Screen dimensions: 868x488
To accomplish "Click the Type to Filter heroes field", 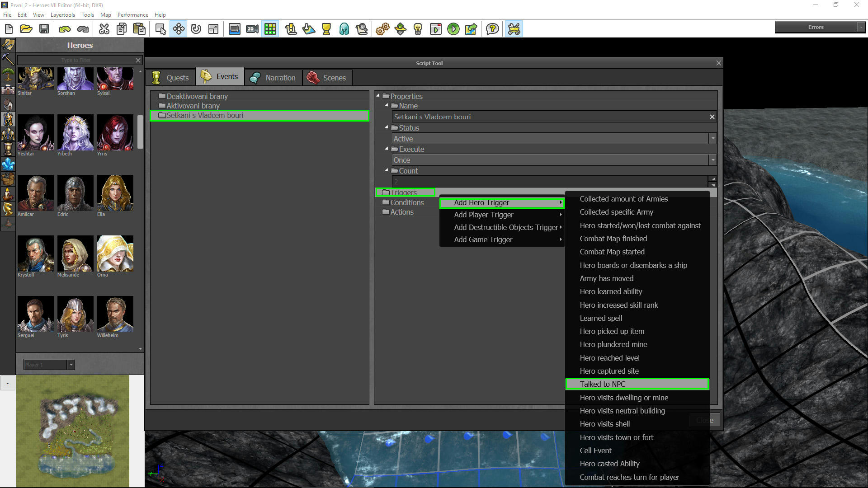I will click(x=76, y=60).
